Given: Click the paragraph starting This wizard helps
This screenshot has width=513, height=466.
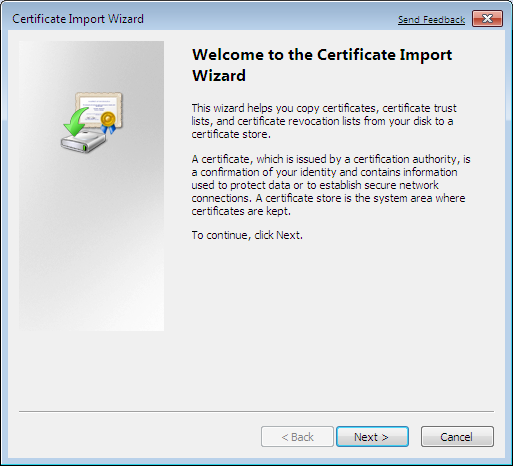Looking at the screenshot, I should click(324, 121).
